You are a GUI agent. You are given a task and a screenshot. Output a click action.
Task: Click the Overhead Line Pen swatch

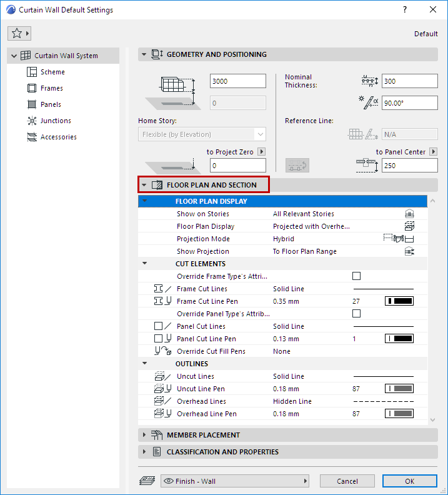click(399, 414)
